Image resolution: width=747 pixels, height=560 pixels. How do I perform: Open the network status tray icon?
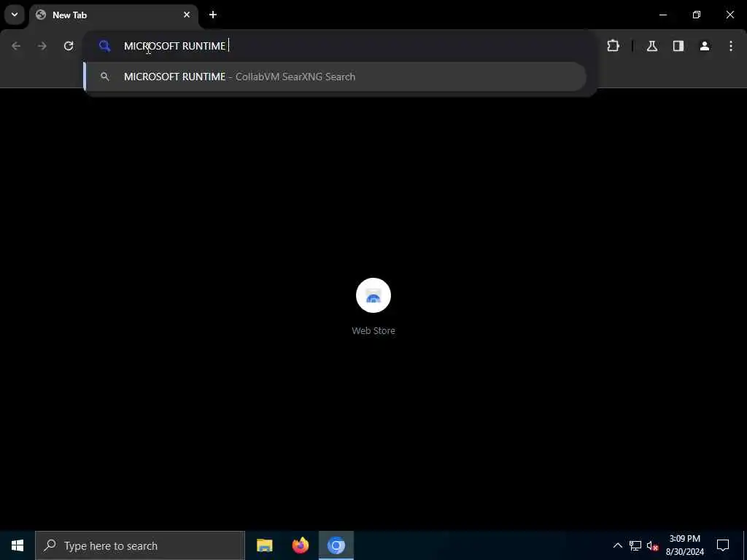tap(635, 545)
